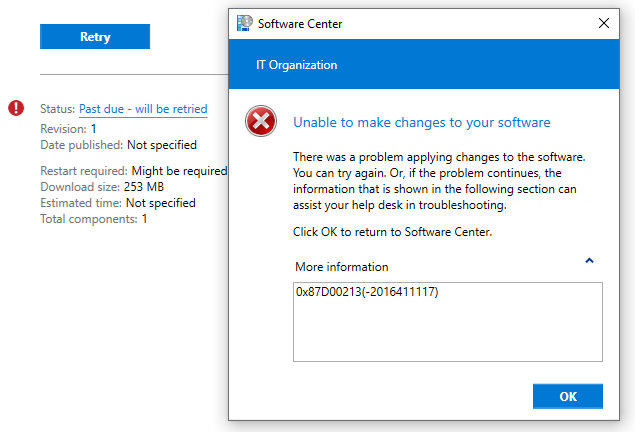The image size is (635, 432).
Task: Click the red exclamation status icon
Action: click(16, 108)
